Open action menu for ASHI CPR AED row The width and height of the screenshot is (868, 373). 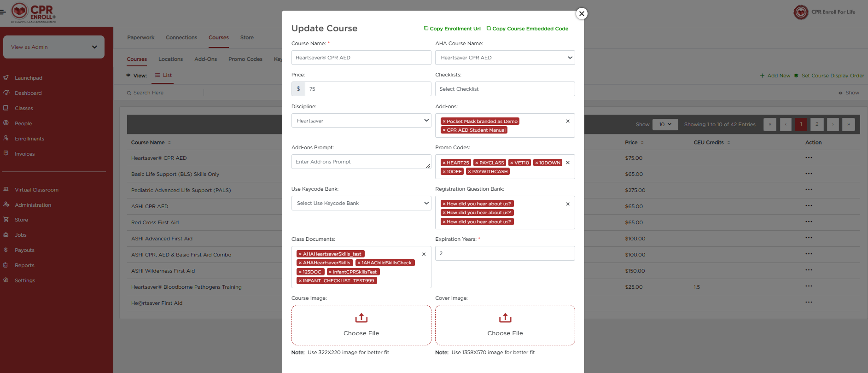(x=809, y=206)
